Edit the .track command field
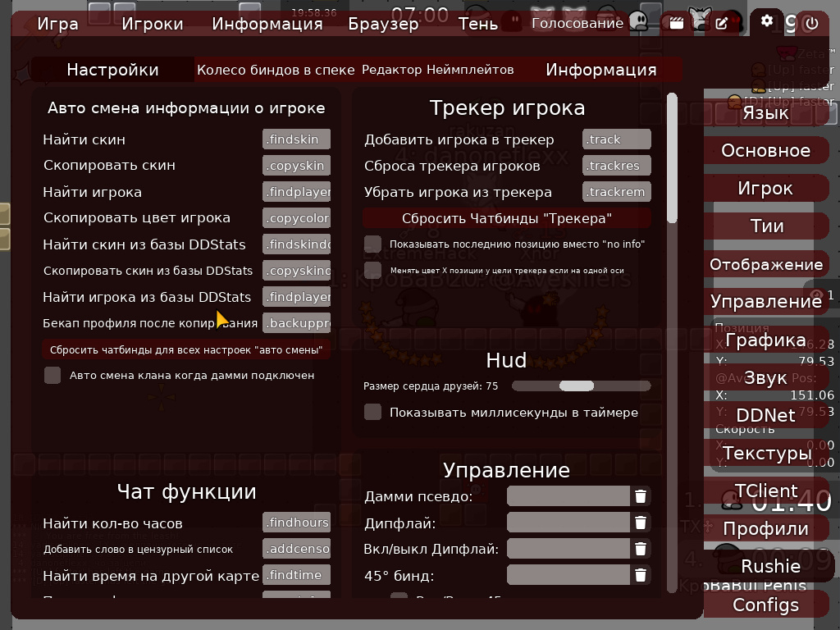This screenshot has height=630, width=840. click(x=617, y=139)
